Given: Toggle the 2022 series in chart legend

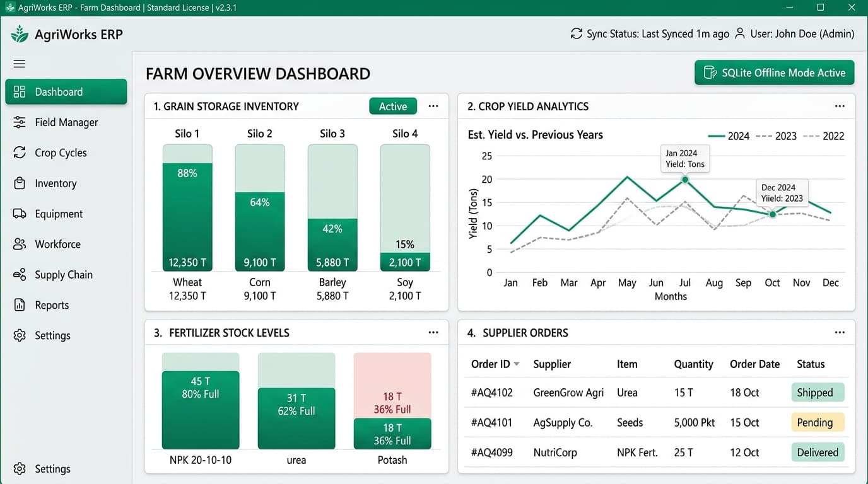Looking at the screenshot, I should coord(823,135).
